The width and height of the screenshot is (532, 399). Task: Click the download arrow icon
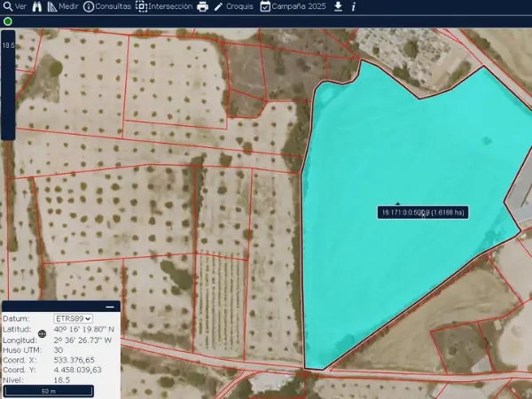tap(338, 6)
